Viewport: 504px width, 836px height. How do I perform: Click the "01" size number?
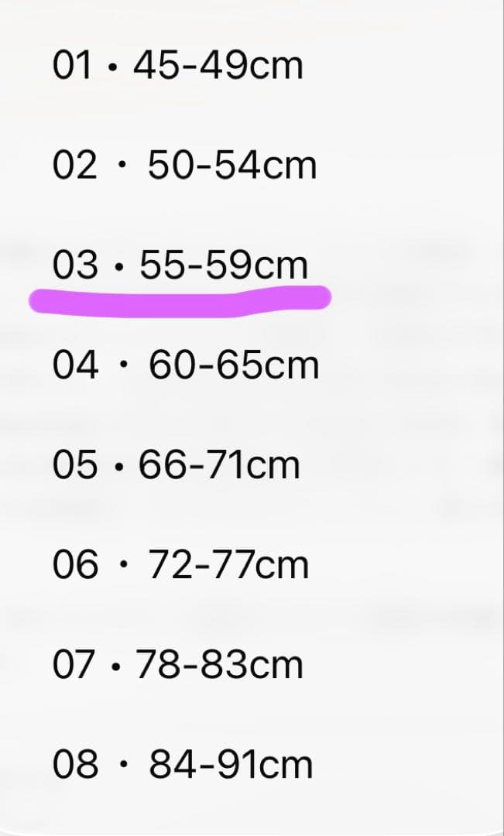coord(75,66)
